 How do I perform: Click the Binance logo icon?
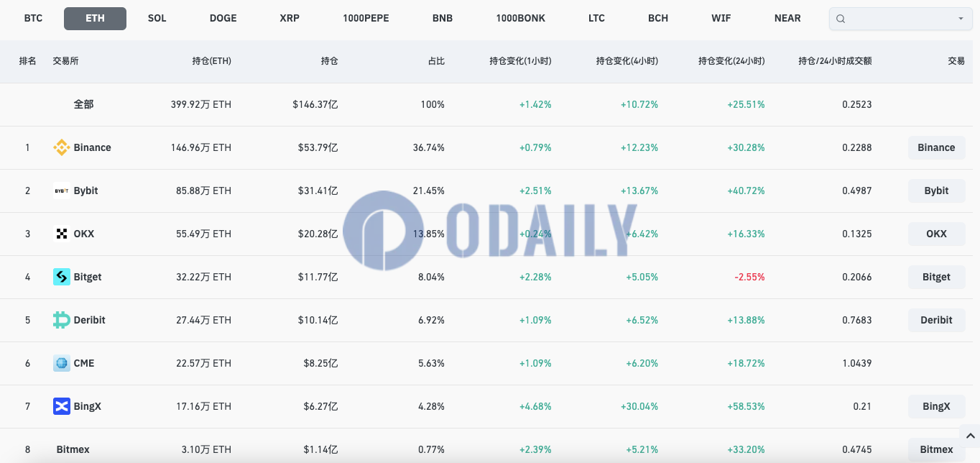point(62,147)
